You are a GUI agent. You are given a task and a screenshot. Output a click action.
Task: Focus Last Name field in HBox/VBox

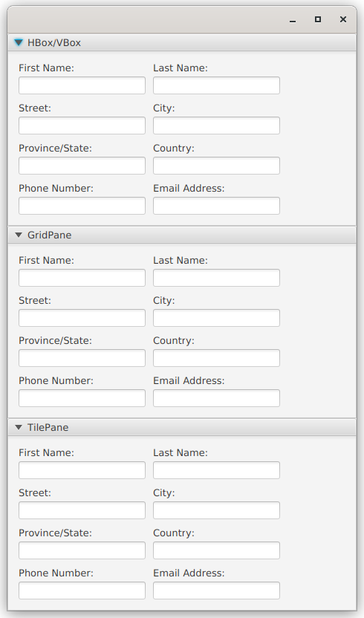216,85
